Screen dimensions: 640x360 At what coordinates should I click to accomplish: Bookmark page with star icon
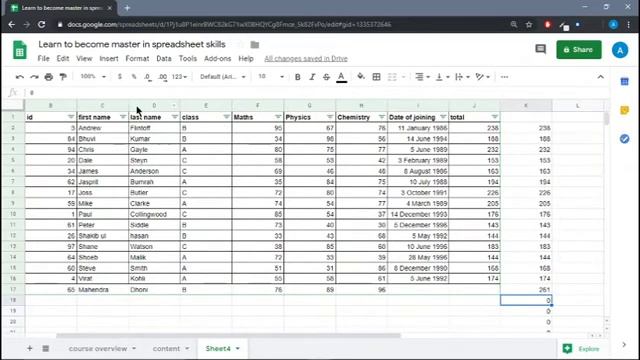(529, 24)
